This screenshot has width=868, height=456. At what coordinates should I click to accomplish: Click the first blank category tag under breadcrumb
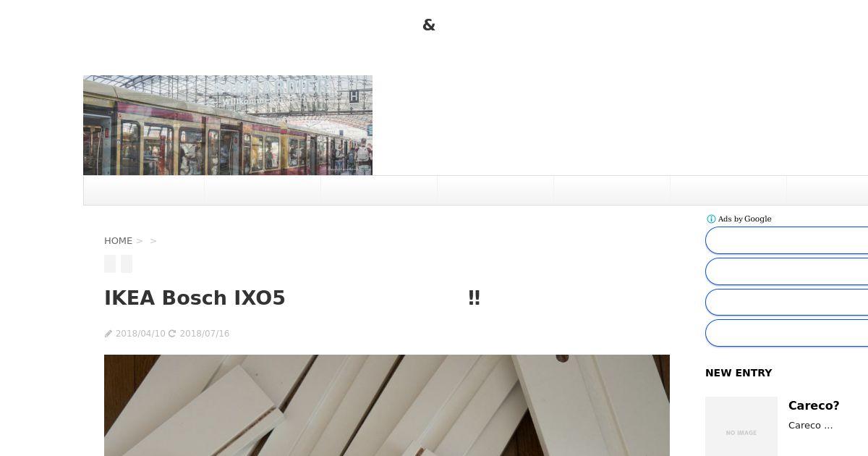[x=110, y=263]
